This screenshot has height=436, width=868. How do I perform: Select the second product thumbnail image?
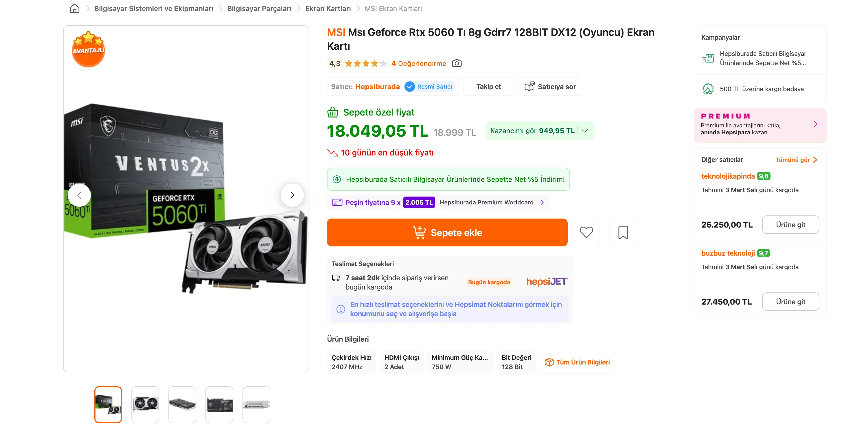pos(145,404)
